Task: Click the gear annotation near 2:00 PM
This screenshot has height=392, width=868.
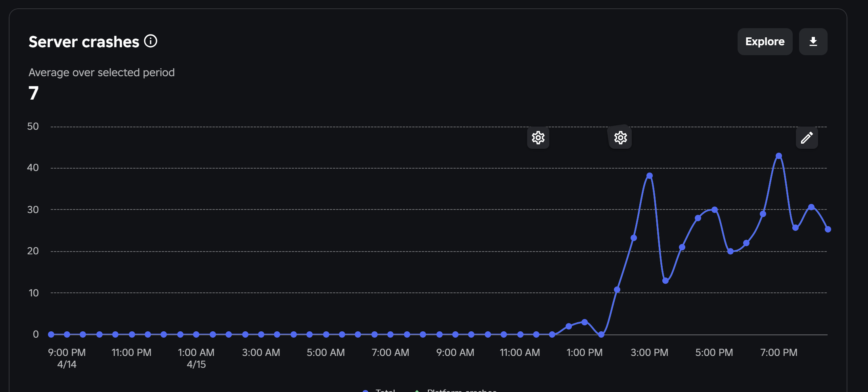Action: (620, 138)
